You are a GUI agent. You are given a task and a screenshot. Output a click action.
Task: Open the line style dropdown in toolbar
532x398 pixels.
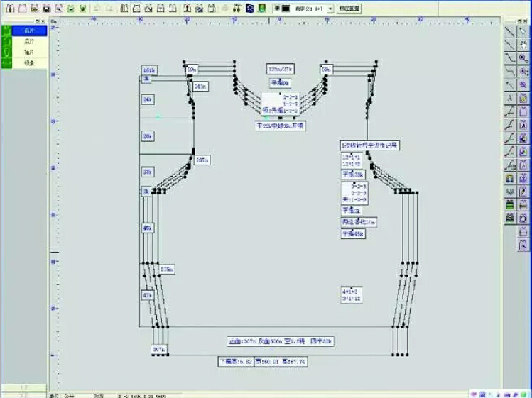pyautogui.click(x=330, y=9)
